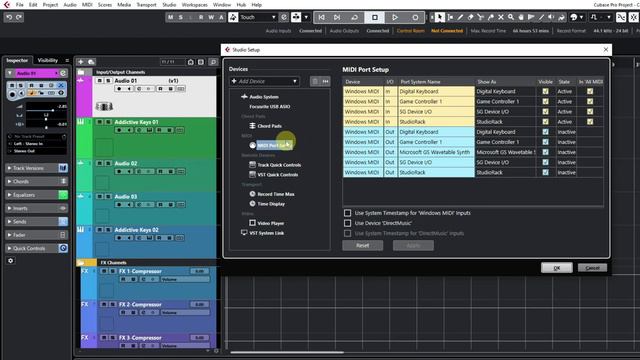This screenshot has height=360, width=640.
Task: Open the Project menu
Action: [50, 5]
